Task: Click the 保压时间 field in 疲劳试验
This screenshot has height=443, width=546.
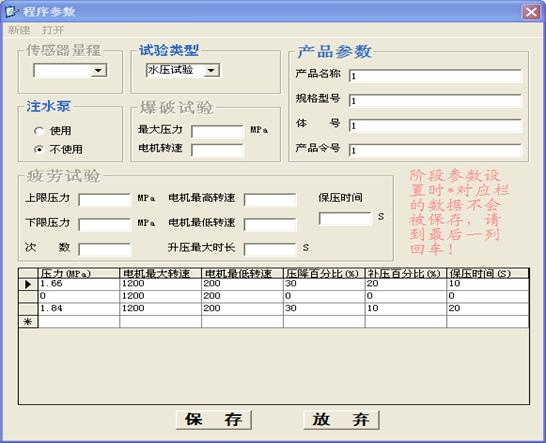Action: 345,218
